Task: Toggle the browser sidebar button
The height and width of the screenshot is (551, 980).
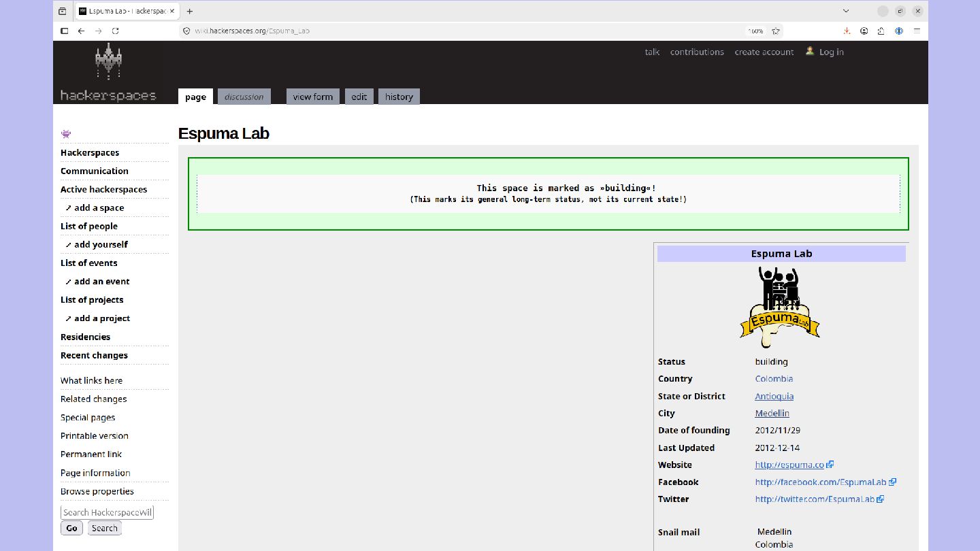Action: (x=64, y=31)
